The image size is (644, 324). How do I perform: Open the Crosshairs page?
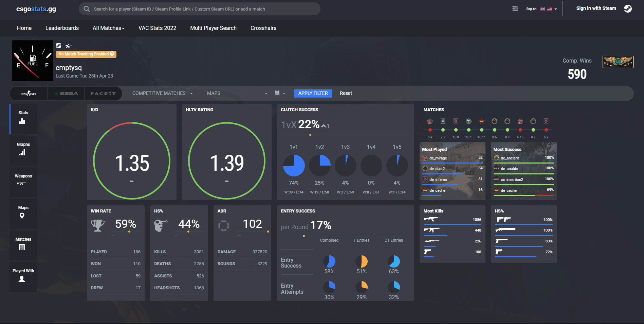click(263, 28)
